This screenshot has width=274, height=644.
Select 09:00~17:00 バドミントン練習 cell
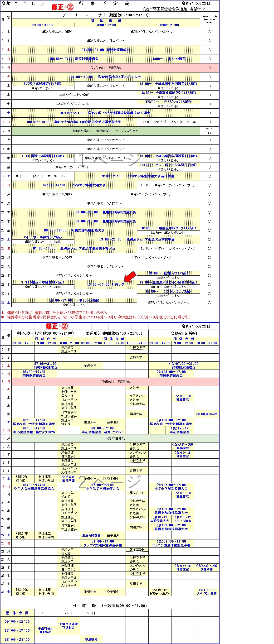(x=74, y=301)
